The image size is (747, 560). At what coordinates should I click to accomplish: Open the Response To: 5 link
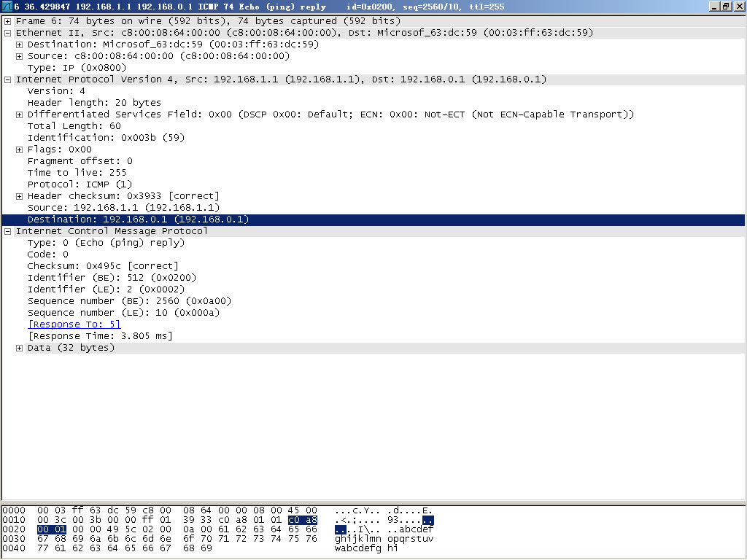74,324
